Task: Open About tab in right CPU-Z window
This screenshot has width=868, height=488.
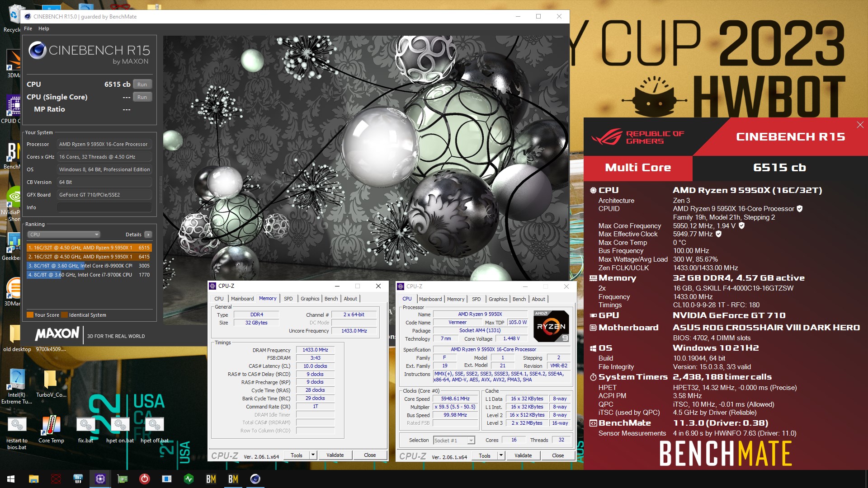Action: coord(538,299)
